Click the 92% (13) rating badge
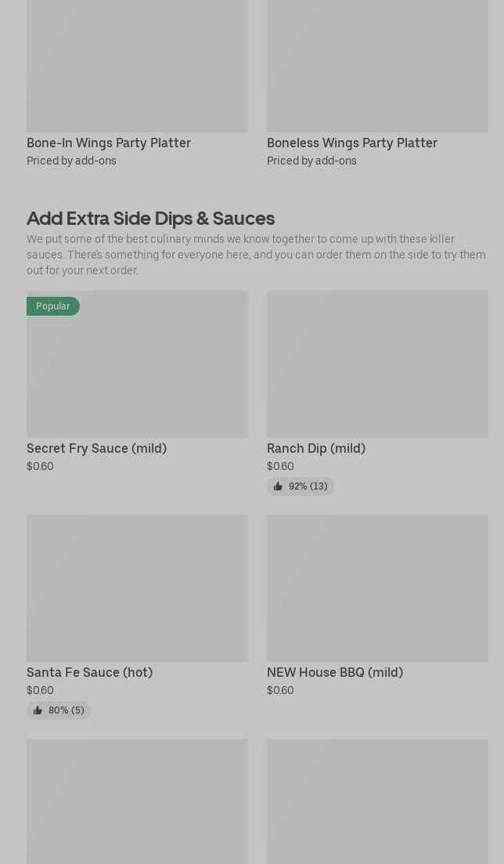This screenshot has width=504, height=864. click(x=308, y=486)
